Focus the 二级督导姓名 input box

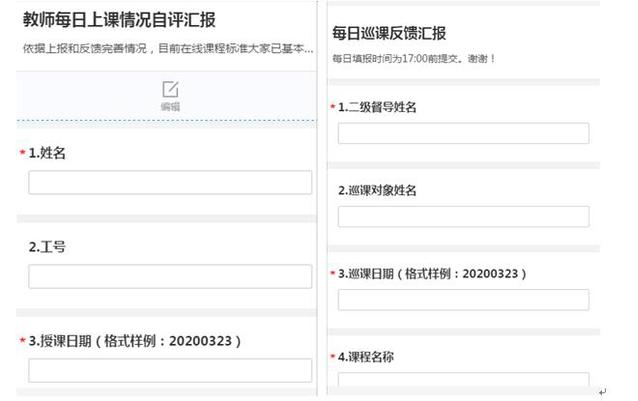coord(463,133)
